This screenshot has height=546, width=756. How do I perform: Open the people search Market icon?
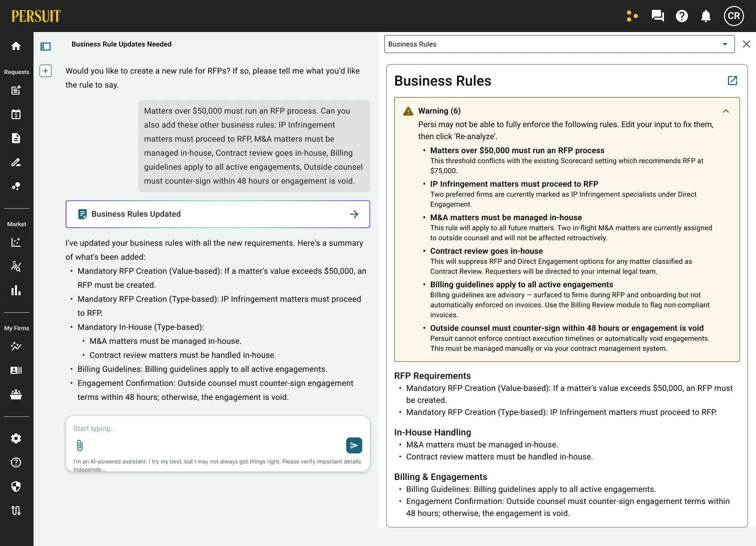(x=16, y=266)
